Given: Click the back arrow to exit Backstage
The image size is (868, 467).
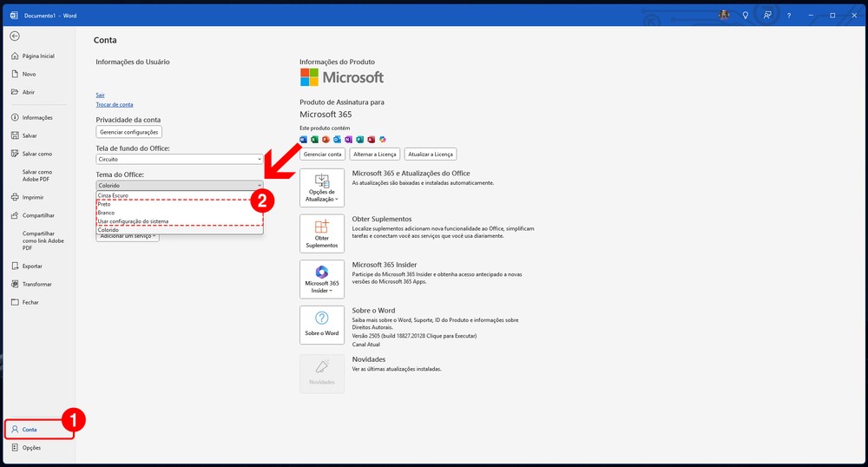Looking at the screenshot, I should [x=15, y=36].
